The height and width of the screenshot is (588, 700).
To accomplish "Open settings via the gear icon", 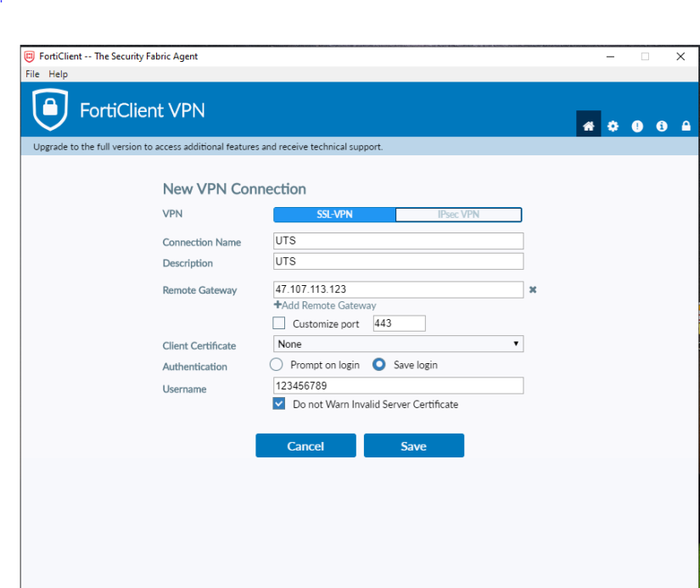I will [x=613, y=126].
